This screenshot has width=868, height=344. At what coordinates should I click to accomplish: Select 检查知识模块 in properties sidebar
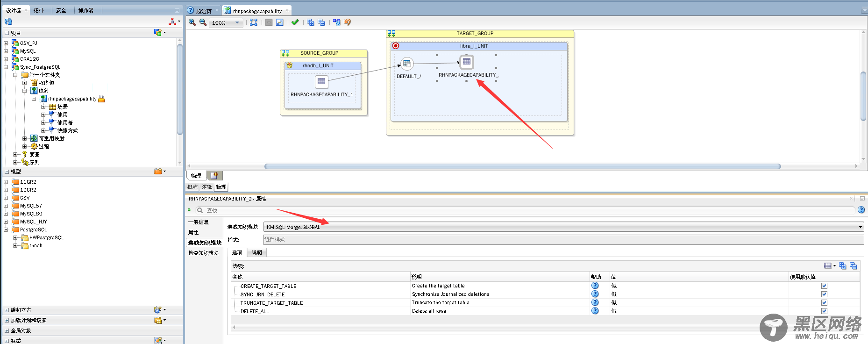(x=204, y=253)
